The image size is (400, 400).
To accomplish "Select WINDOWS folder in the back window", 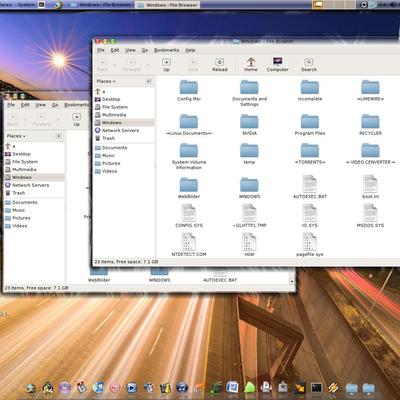I will (x=159, y=275).
